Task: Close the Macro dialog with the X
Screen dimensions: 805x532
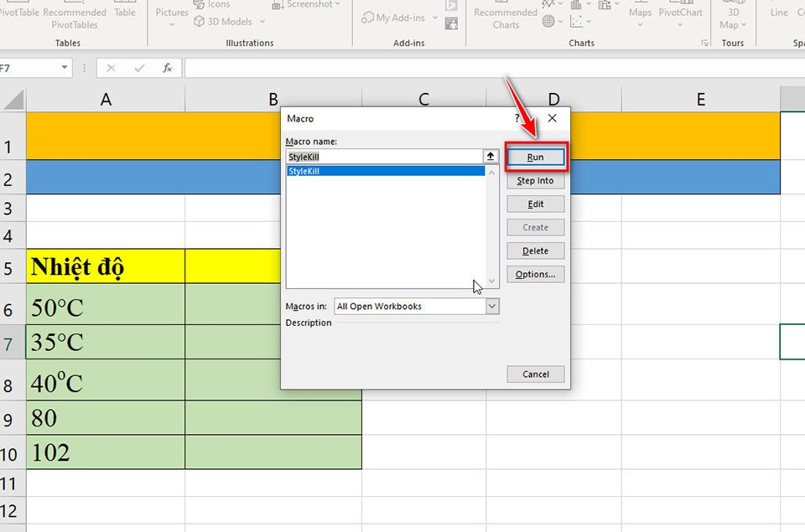Action: [553, 118]
